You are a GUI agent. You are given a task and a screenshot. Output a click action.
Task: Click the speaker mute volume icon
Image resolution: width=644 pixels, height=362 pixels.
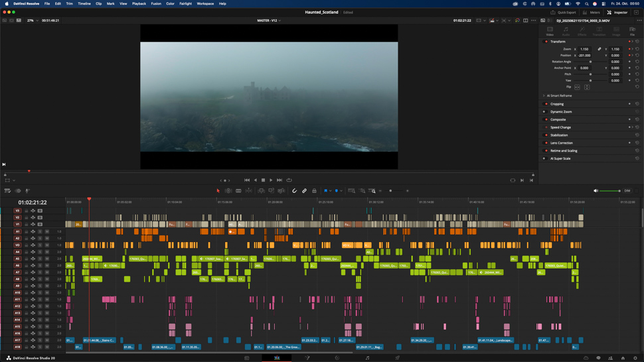596,191
